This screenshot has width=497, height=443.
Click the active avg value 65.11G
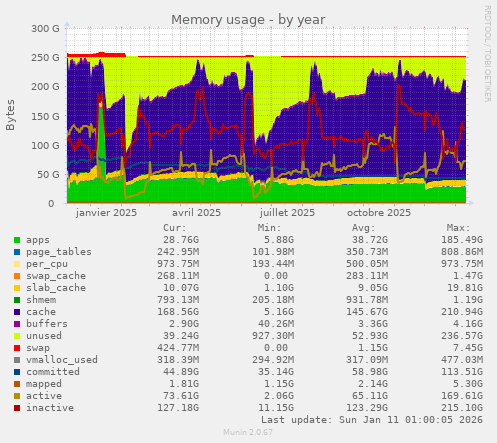coord(370,396)
